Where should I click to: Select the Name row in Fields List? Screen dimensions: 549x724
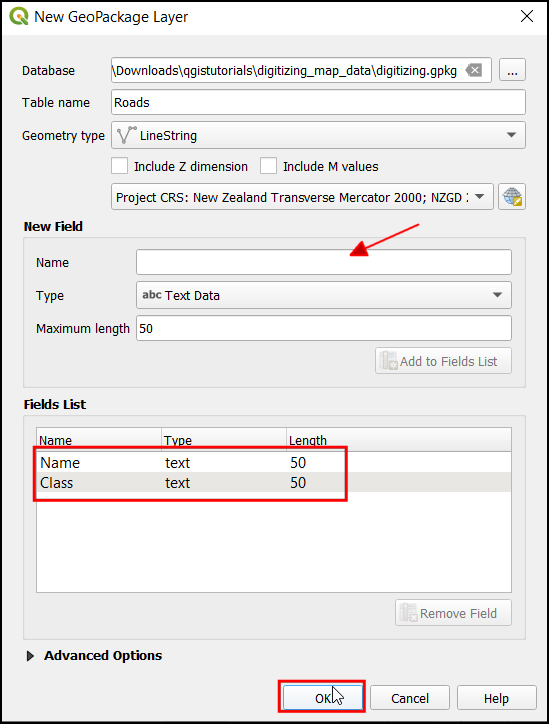click(273, 463)
